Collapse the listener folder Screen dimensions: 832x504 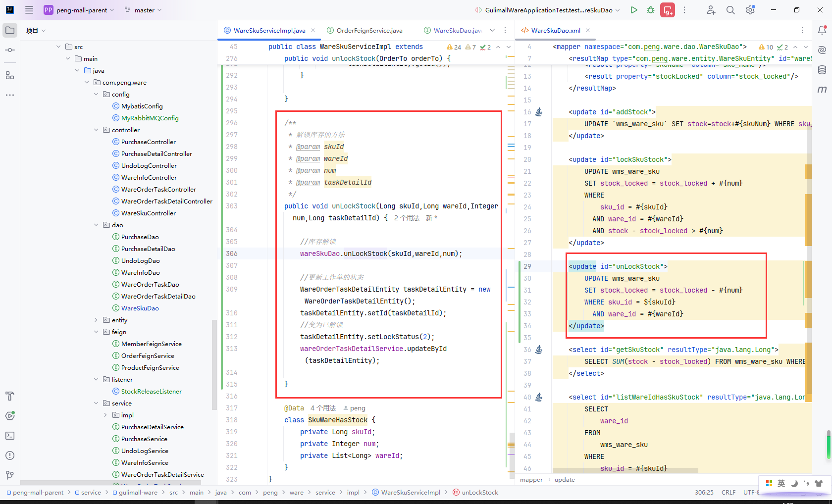pos(96,379)
